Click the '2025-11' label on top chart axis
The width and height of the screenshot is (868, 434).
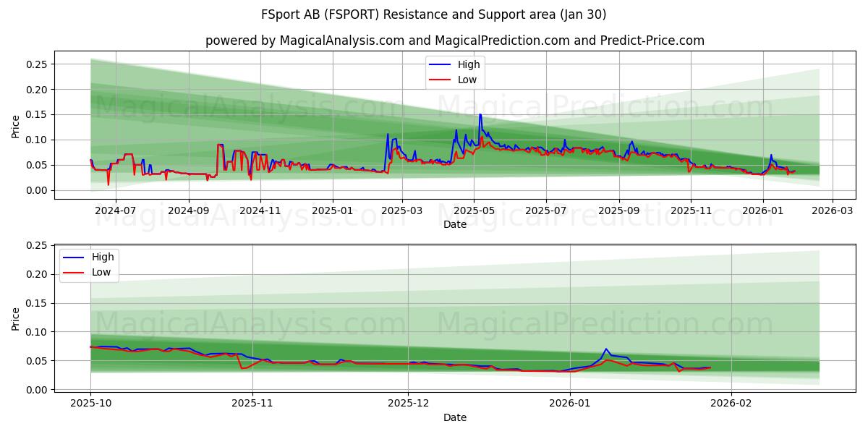pos(691,210)
